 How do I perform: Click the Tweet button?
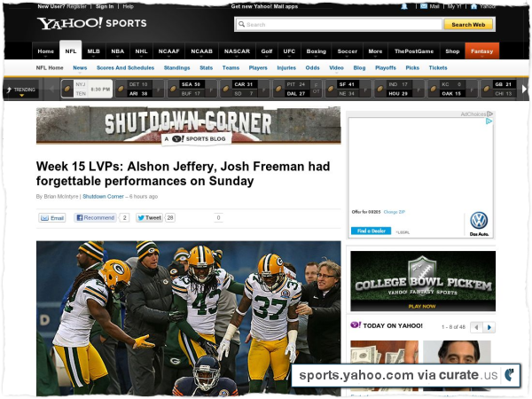(149, 218)
